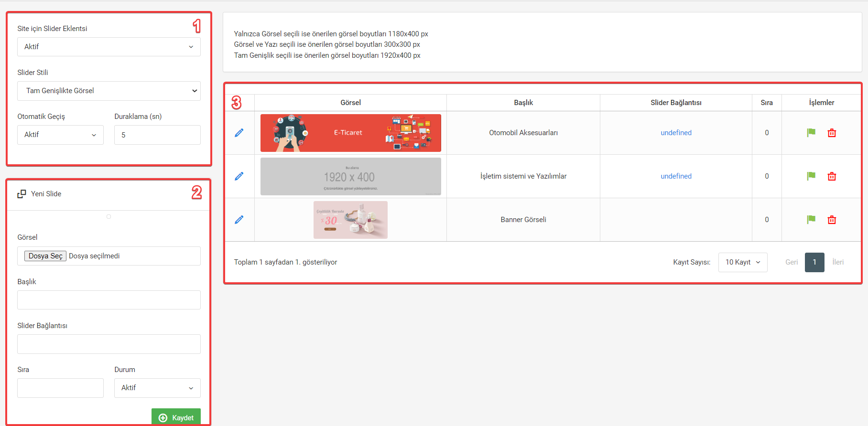
Task: Click the İleri pagination button
Action: (x=838, y=262)
